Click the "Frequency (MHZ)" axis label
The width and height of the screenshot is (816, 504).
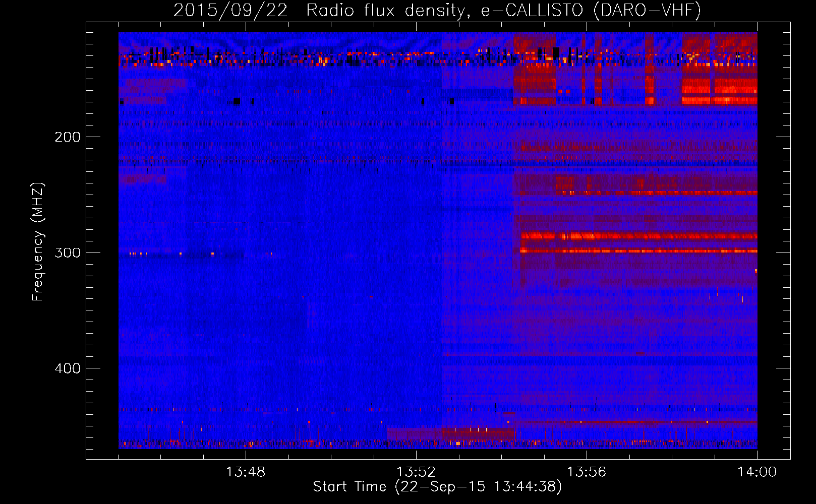[38, 242]
